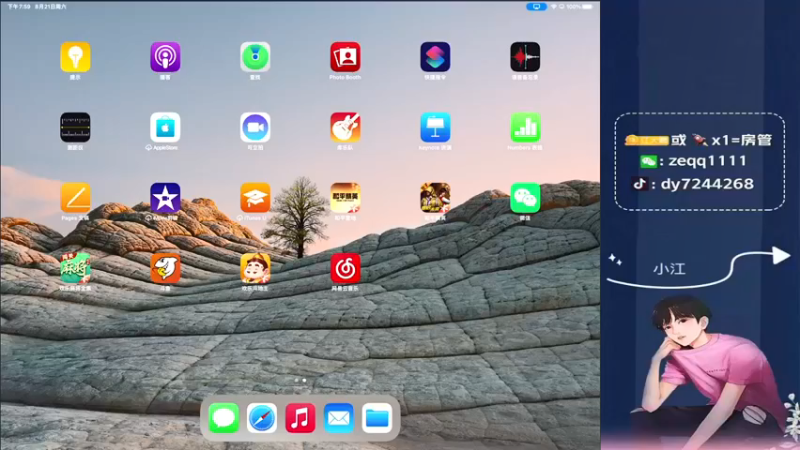Launch the 欢乐斗地主 game

[255, 268]
